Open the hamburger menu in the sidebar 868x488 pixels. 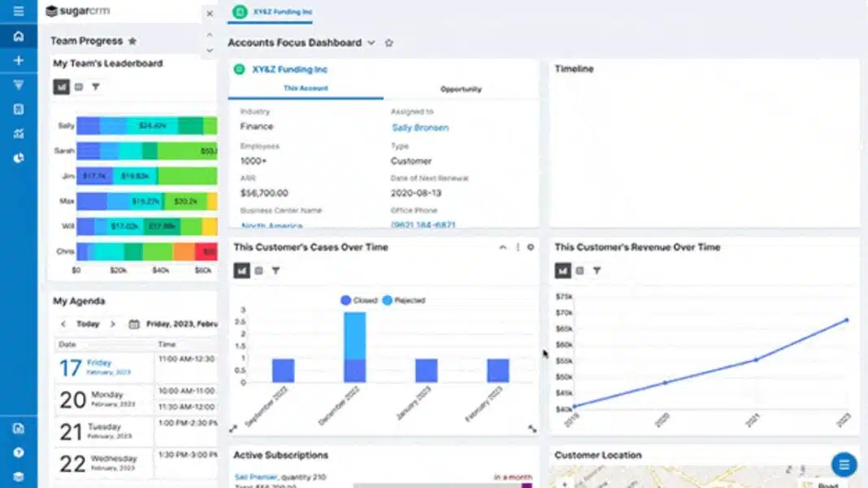point(18,11)
